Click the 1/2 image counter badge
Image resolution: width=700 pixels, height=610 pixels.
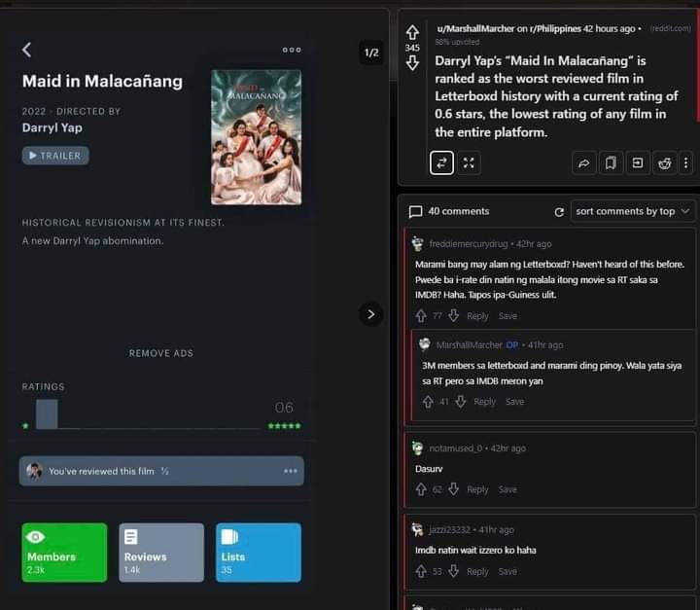(371, 53)
